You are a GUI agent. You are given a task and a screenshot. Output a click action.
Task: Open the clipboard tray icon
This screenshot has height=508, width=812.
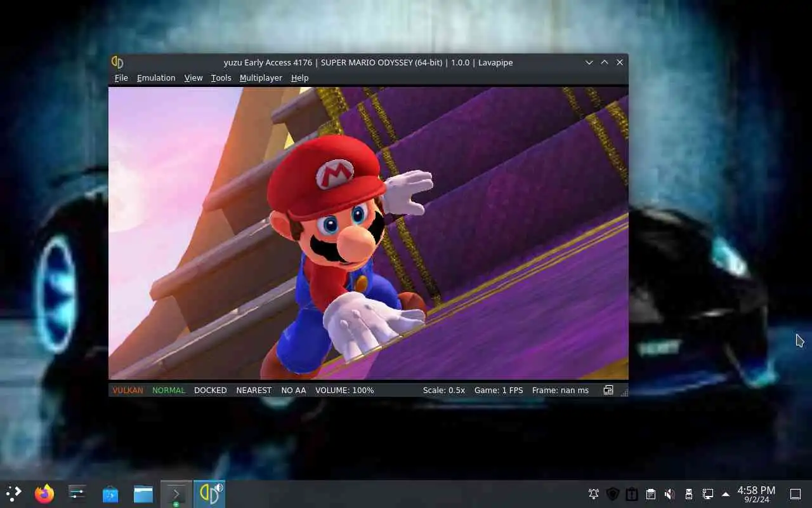[651, 494]
